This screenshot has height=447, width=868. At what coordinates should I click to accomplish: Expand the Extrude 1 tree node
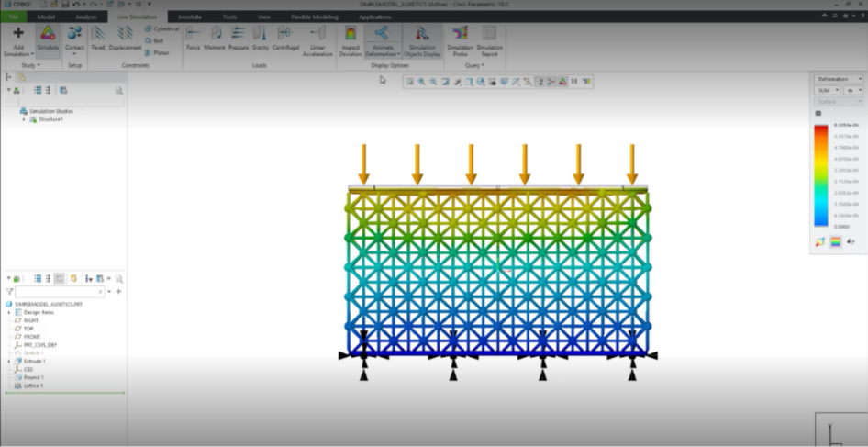[9, 362]
